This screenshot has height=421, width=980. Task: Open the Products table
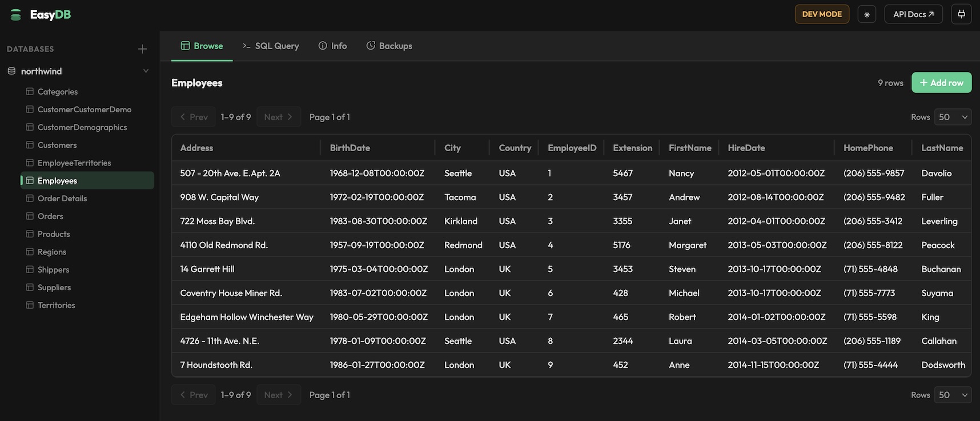(x=87, y=234)
